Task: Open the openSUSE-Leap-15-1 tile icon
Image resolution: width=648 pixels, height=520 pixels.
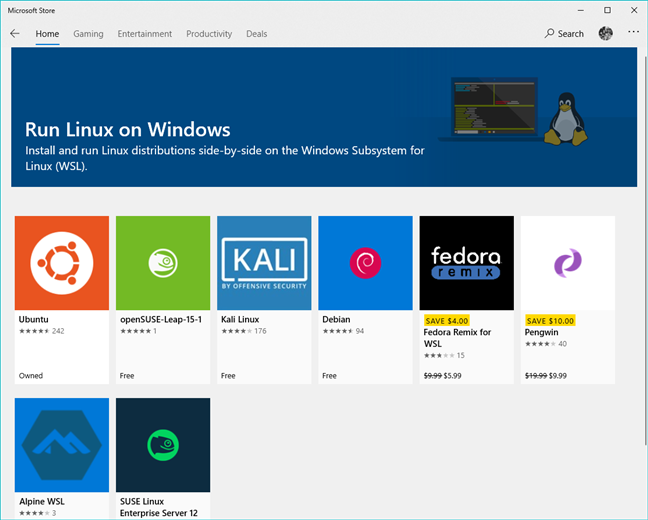Action: [163, 263]
